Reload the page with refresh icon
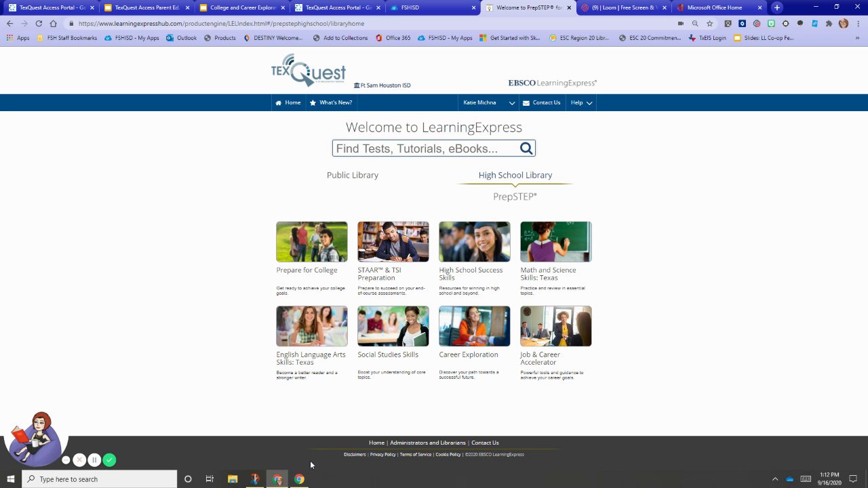Image resolution: width=868 pixels, height=488 pixels. (39, 23)
